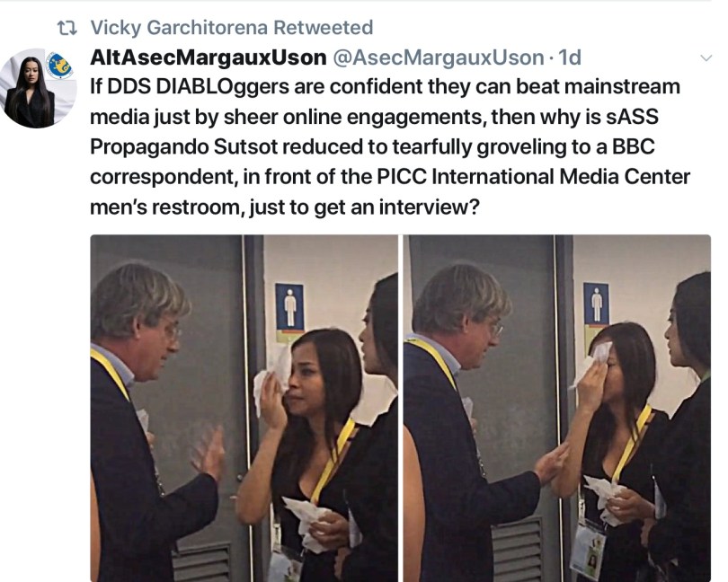The image size is (728, 582).
Task: Click the @AsecMargauxUson handle
Action: point(439,57)
